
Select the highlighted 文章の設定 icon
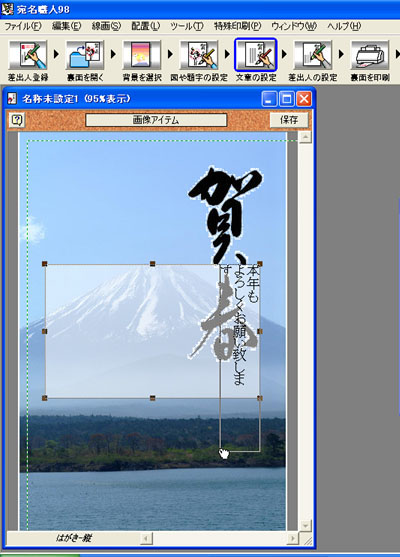point(256,55)
